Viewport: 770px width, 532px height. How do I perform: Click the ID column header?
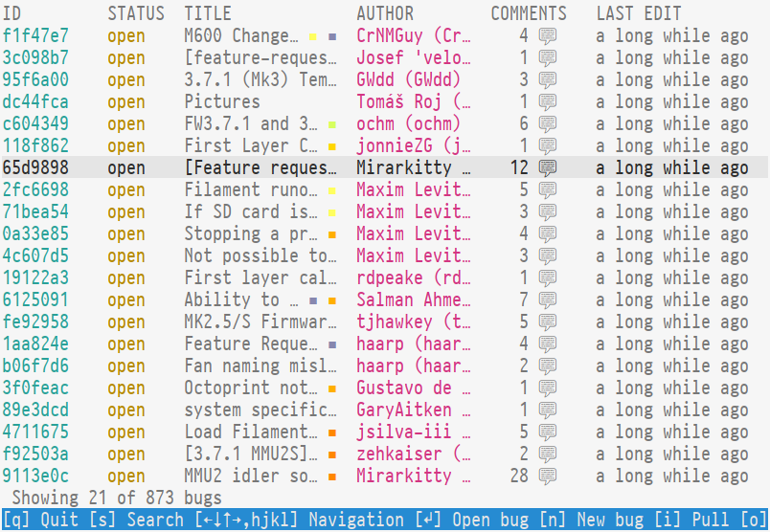11,13
